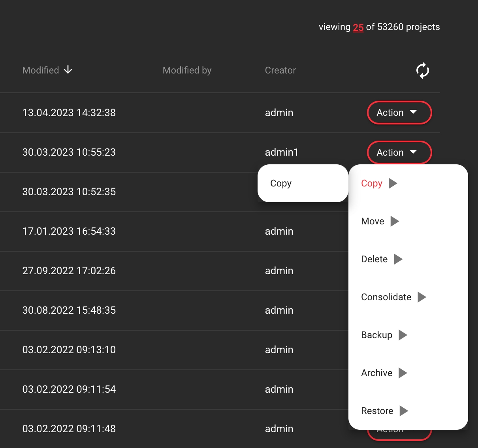Click the arrow icon beside Move
This screenshot has height=448, width=478.
(395, 221)
